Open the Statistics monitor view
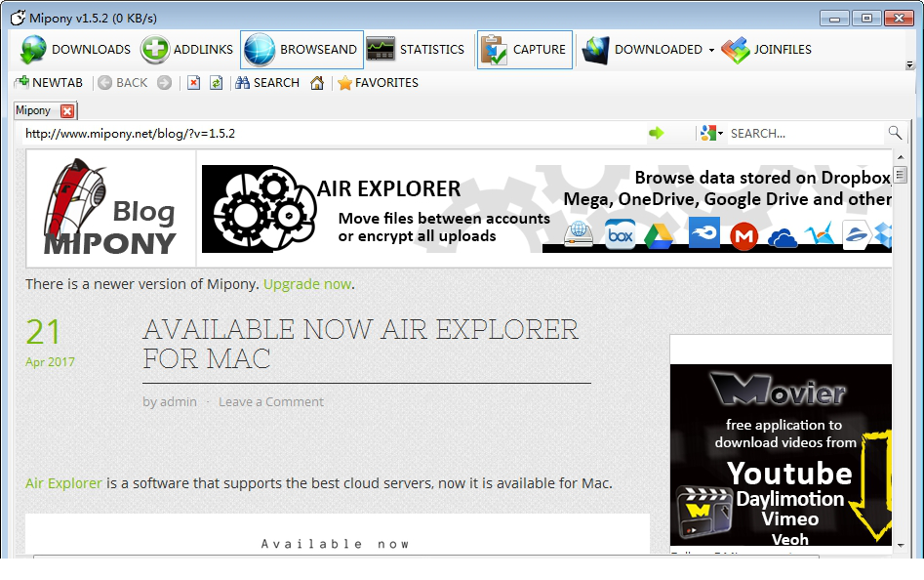 [416, 50]
